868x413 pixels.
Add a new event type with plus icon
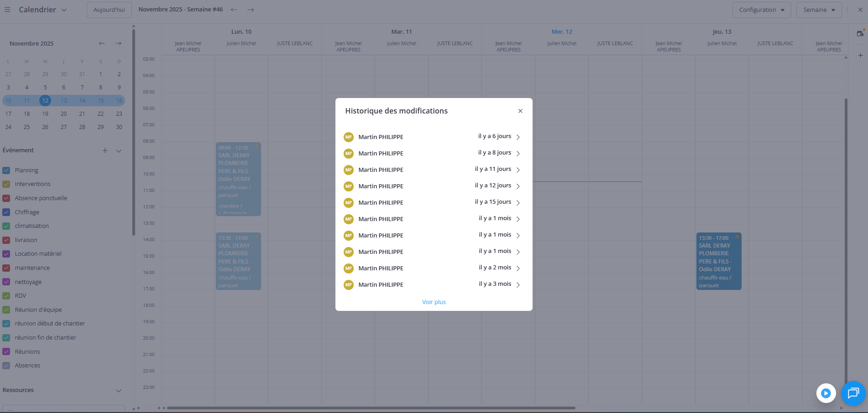click(x=105, y=150)
